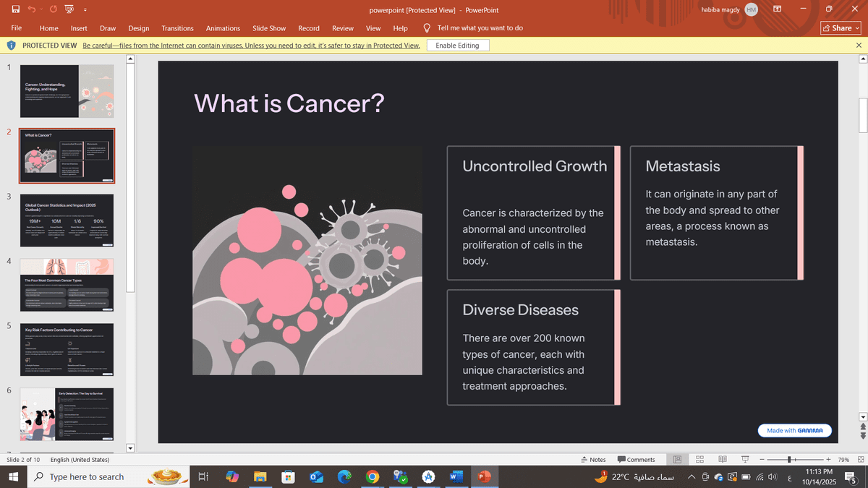The width and height of the screenshot is (868, 488).
Task: Open Word from the Windows taskbar
Action: point(456,477)
